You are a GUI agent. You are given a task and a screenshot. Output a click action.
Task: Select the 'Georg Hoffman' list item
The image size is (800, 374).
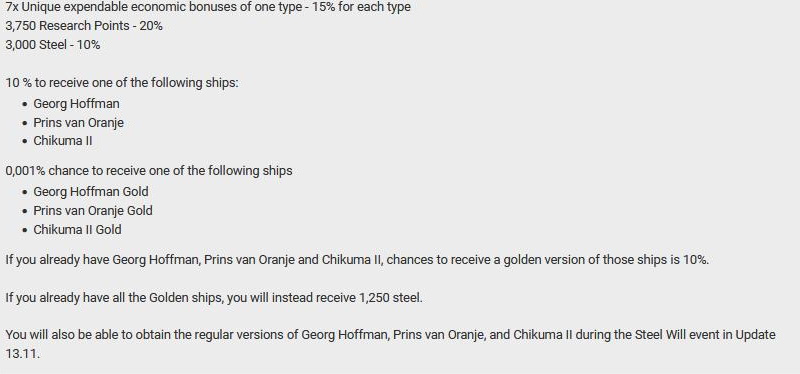click(77, 104)
